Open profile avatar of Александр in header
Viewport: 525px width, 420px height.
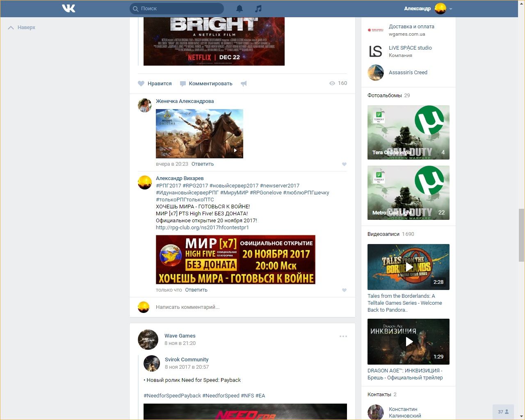click(440, 9)
